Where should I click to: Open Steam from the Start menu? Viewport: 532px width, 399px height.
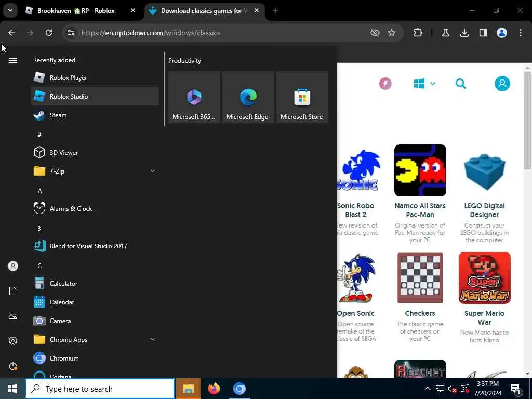tap(95, 115)
